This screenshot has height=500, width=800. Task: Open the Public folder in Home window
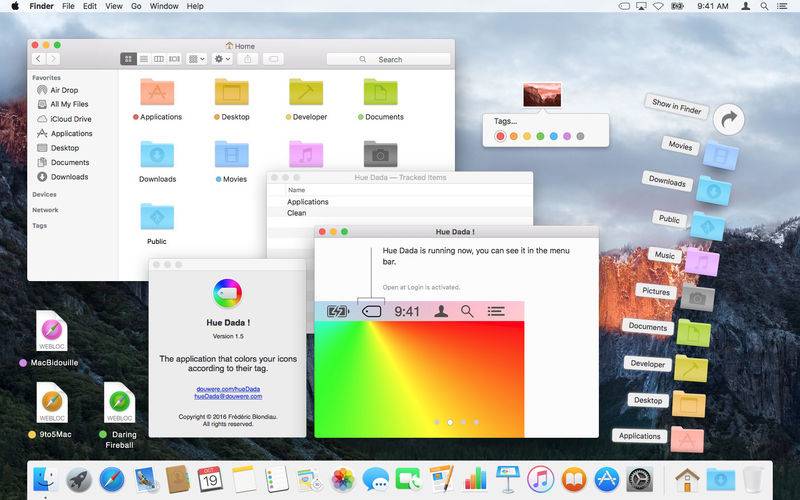pyautogui.click(x=157, y=216)
